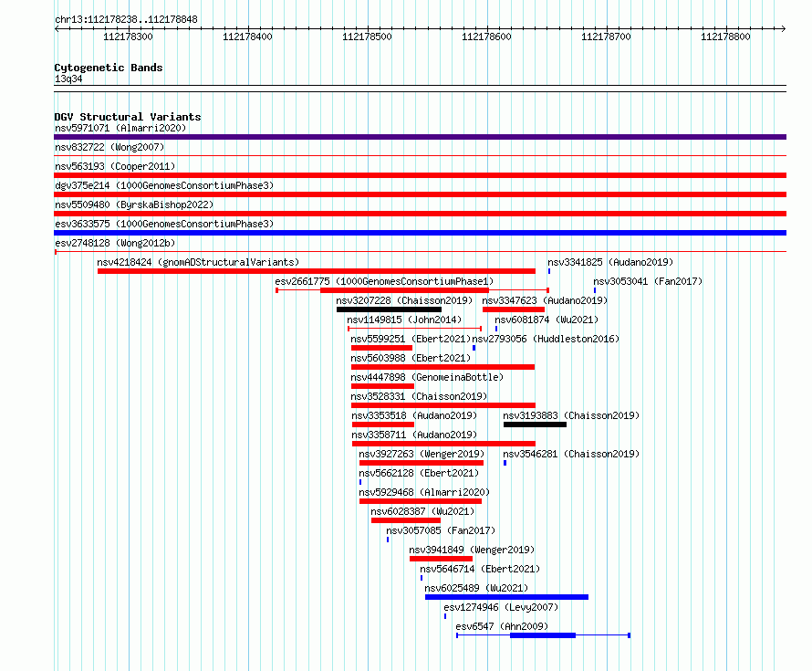
Task: Click nsv6025489 (Wu2021) label
Action: [476, 588]
